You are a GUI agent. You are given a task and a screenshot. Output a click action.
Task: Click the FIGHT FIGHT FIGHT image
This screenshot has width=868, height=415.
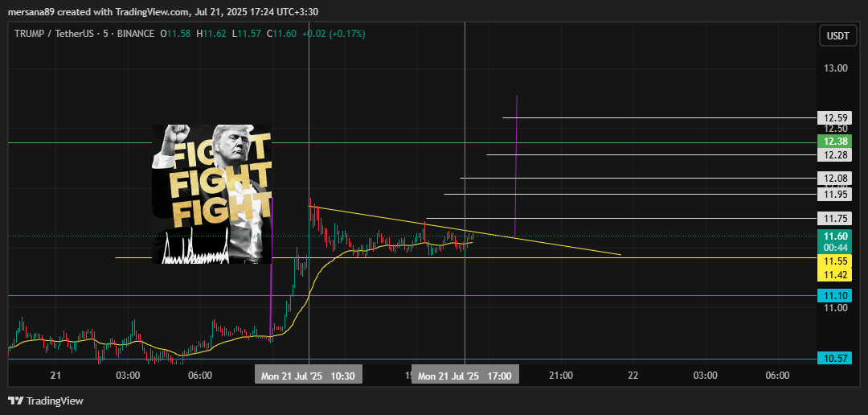point(212,194)
